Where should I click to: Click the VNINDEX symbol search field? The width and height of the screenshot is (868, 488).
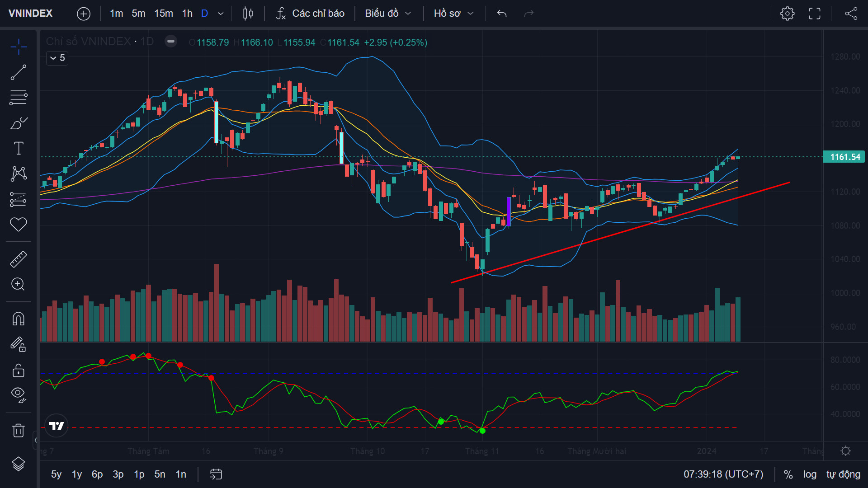coord(31,14)
